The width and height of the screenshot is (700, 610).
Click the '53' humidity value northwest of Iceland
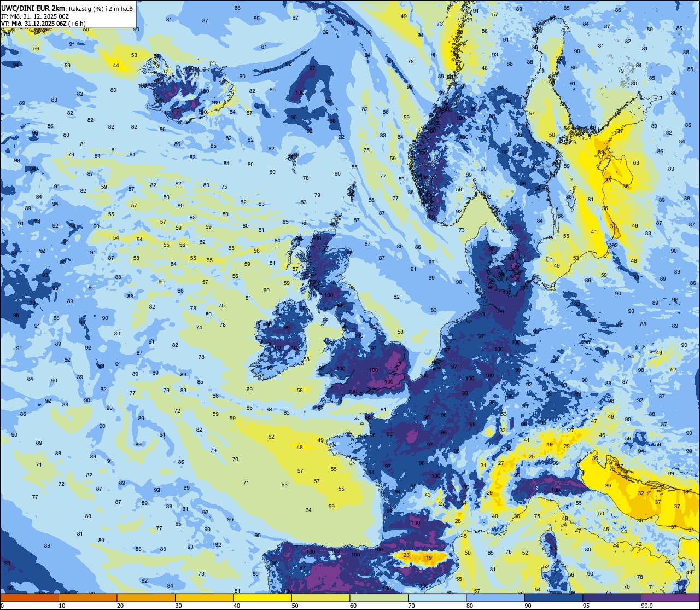coord(134,55)
